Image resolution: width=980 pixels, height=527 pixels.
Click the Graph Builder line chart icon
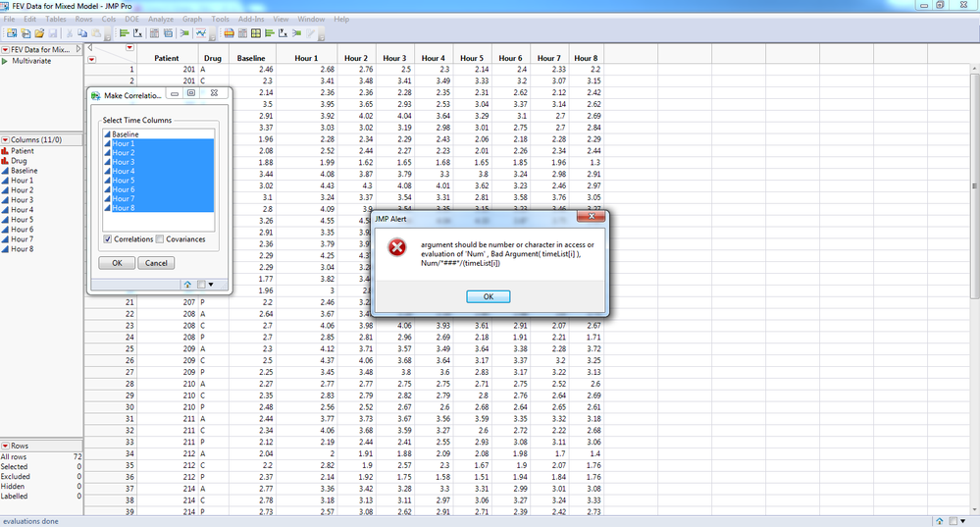[201, 33]
